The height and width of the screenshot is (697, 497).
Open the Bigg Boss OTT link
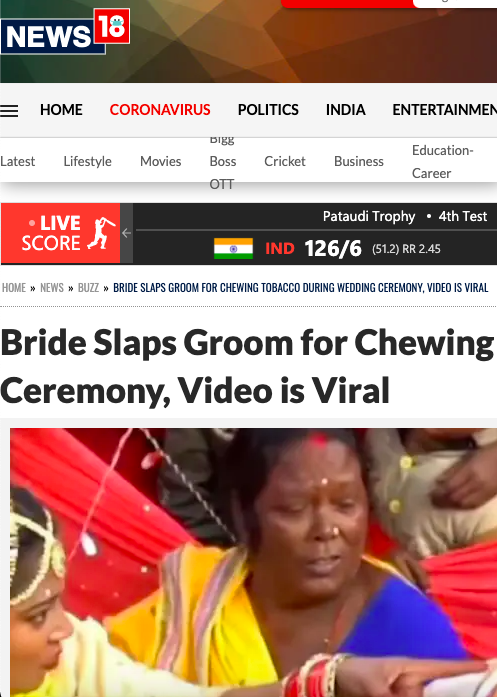(223, 161)
